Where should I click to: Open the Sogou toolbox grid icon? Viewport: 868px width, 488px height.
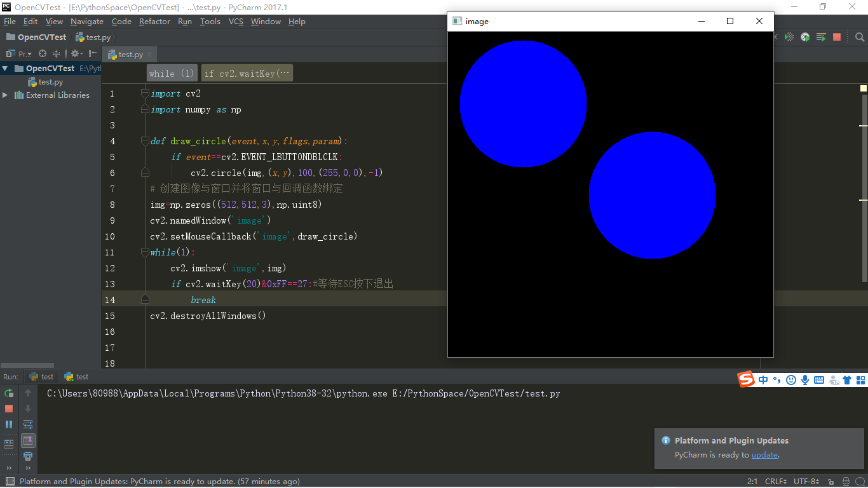point(861,380)
